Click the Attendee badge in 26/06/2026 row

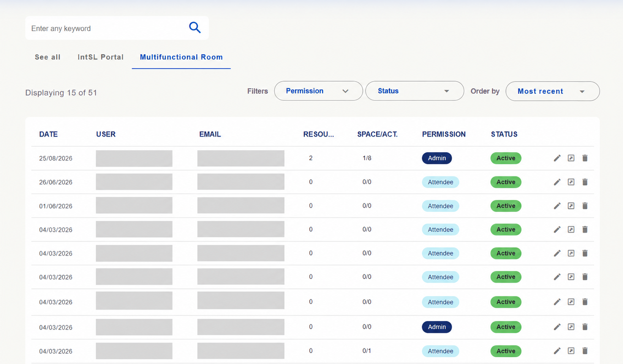click(440, 182)
